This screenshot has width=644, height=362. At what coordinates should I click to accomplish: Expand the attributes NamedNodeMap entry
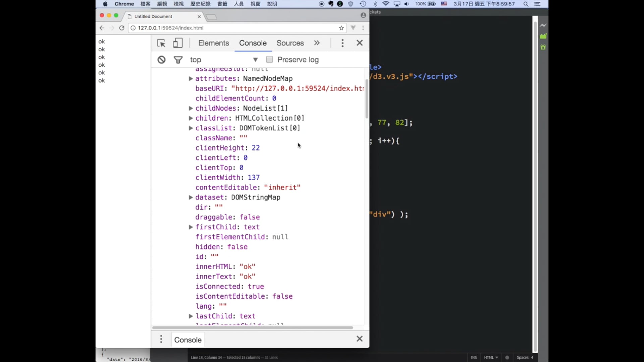pos(191,78)
